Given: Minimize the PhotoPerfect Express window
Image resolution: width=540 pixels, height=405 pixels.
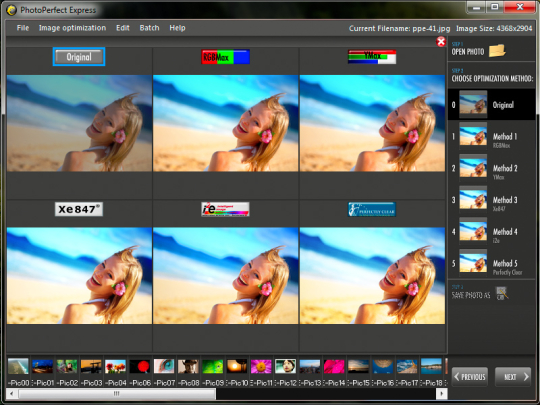Looking at the screenshot, I should (477, 7).
